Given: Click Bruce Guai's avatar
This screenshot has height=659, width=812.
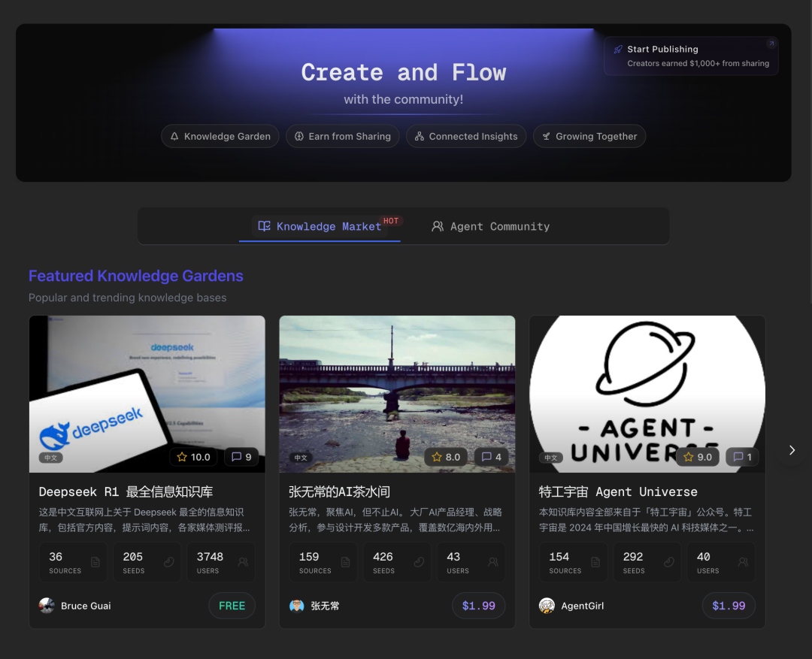Looking at the screenshot, I should point(47,606).
